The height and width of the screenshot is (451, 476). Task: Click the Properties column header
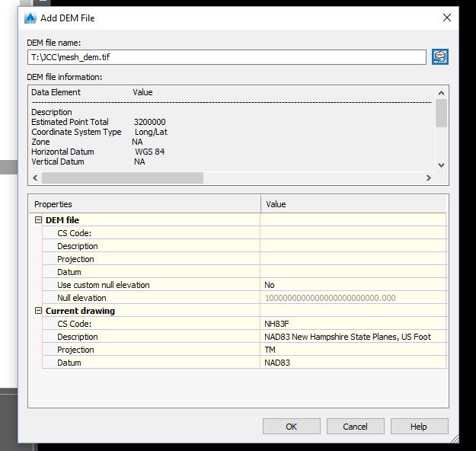point(145,204)
